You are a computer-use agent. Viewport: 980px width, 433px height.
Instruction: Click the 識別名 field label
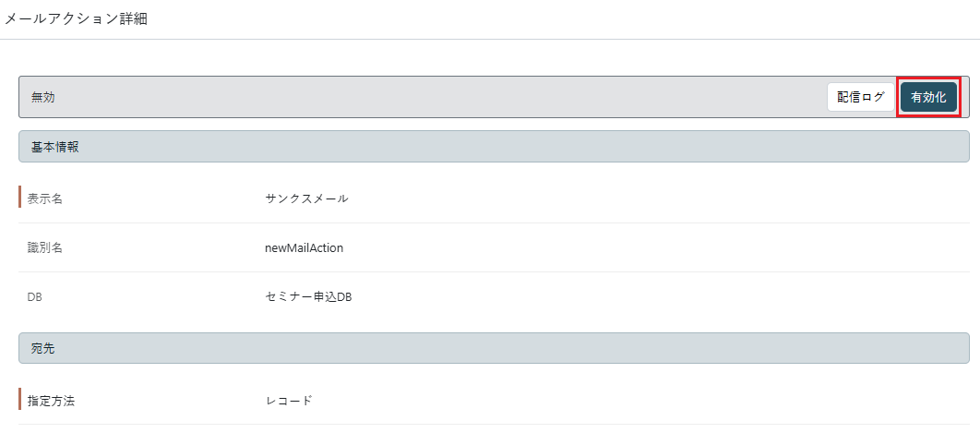pos(45,247)
